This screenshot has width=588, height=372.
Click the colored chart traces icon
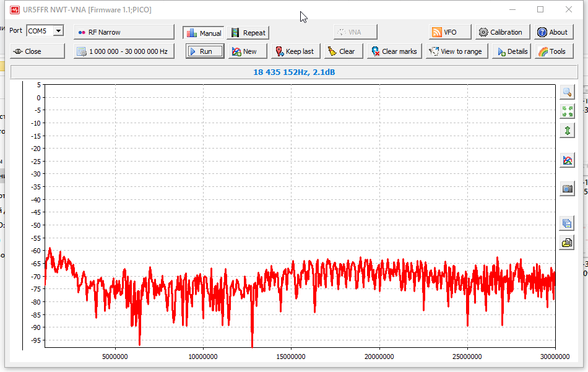[x=567, y=160]
